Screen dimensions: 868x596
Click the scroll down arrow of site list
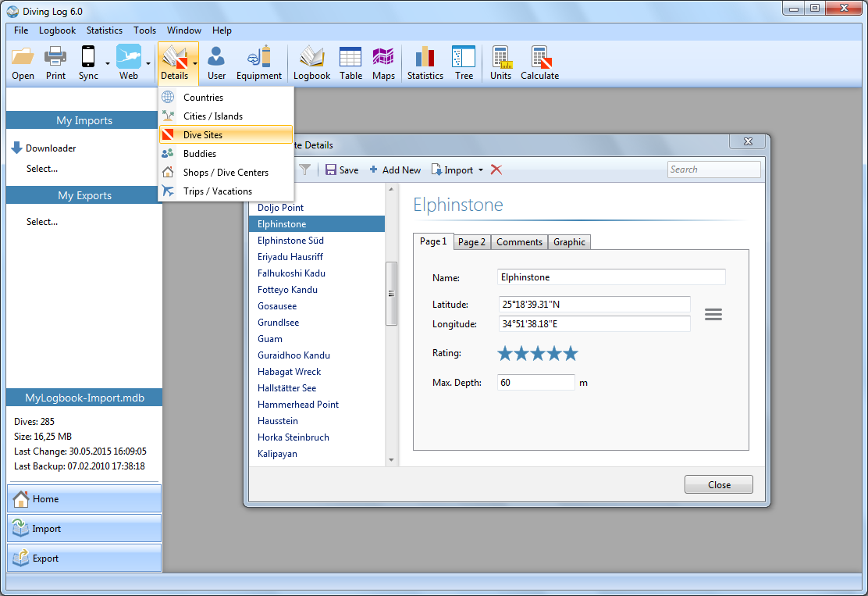tap(391, 460)
